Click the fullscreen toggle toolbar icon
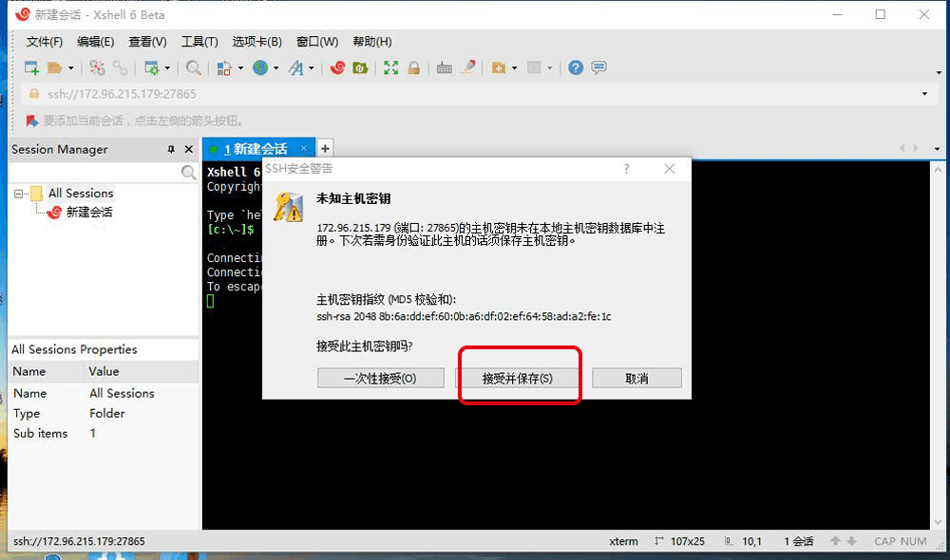Screen dimensions: 950x560 390,67
